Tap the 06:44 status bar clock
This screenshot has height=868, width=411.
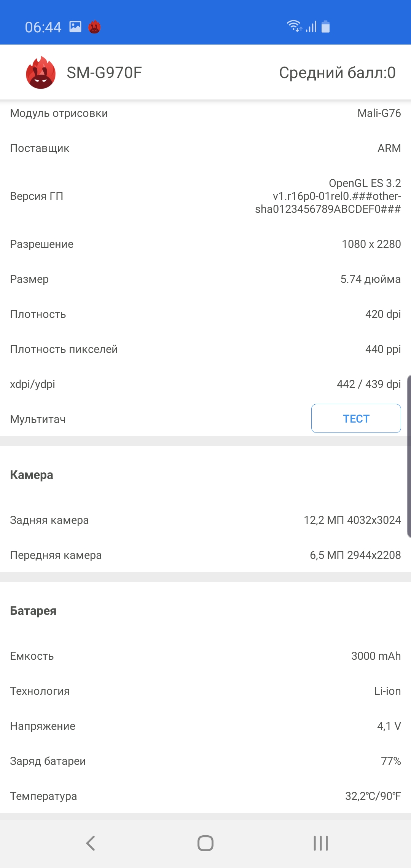coord(43,27)
